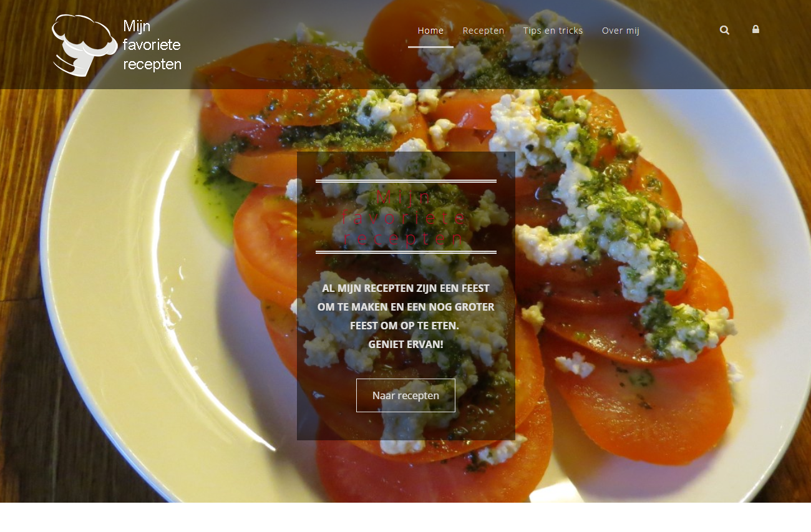811x532 pixels.
Task: Click the 'Feest om op te eten.' line
Action: 404,326
